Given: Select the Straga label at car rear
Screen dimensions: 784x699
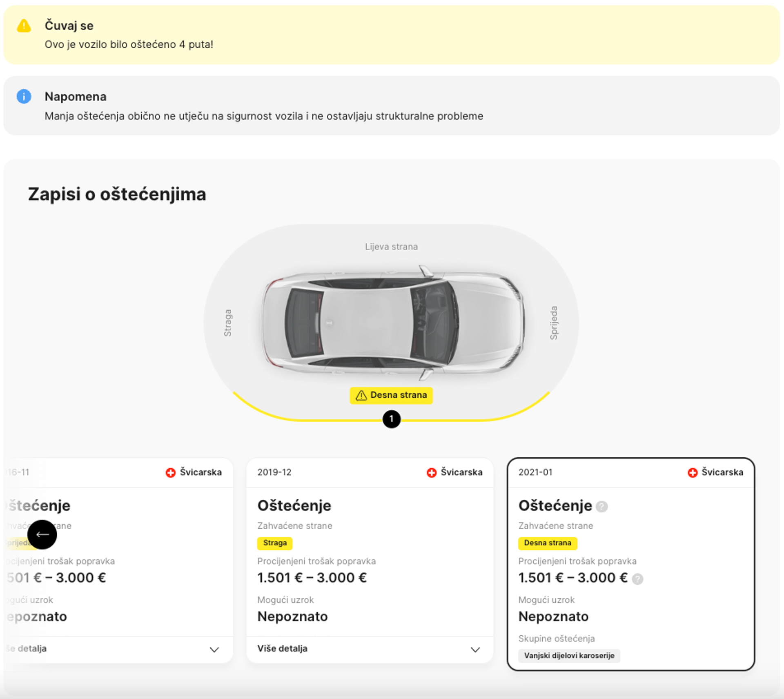Looking at the screenshot, I should [228, 323].
